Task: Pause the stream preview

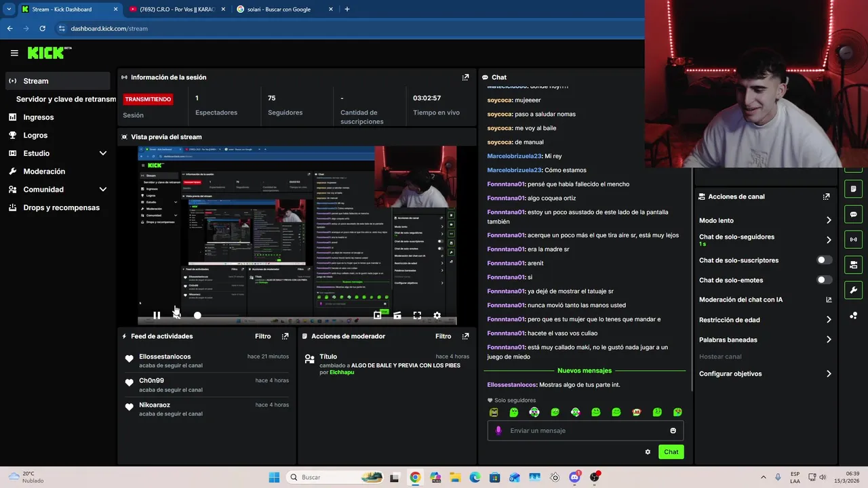Action: tap(157, 315)
